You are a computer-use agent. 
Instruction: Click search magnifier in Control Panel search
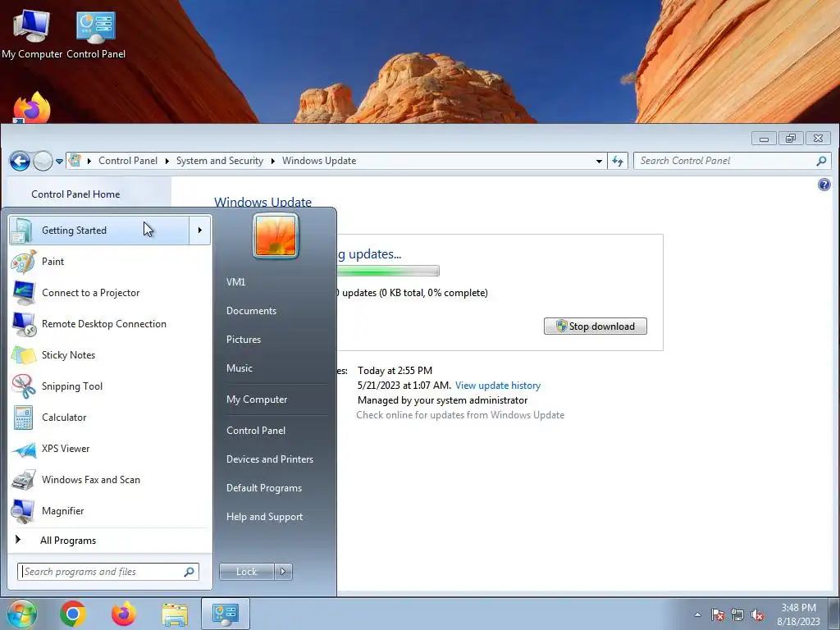821,161
